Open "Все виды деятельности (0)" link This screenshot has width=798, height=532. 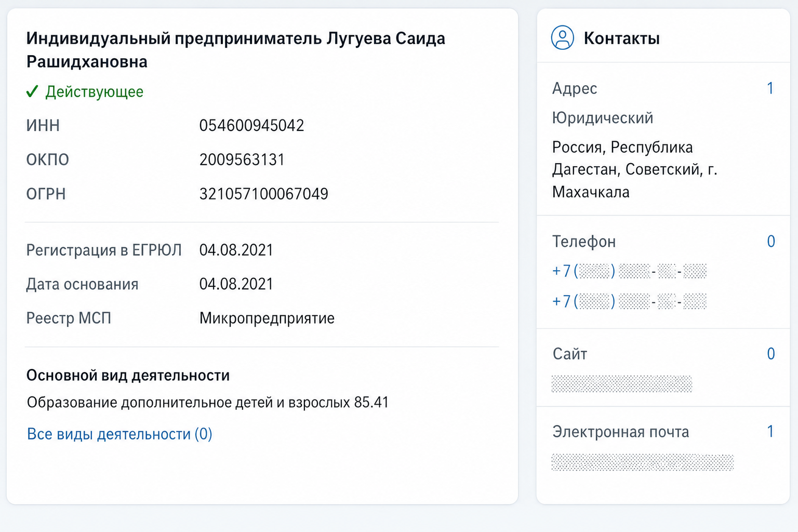point(119,434)
